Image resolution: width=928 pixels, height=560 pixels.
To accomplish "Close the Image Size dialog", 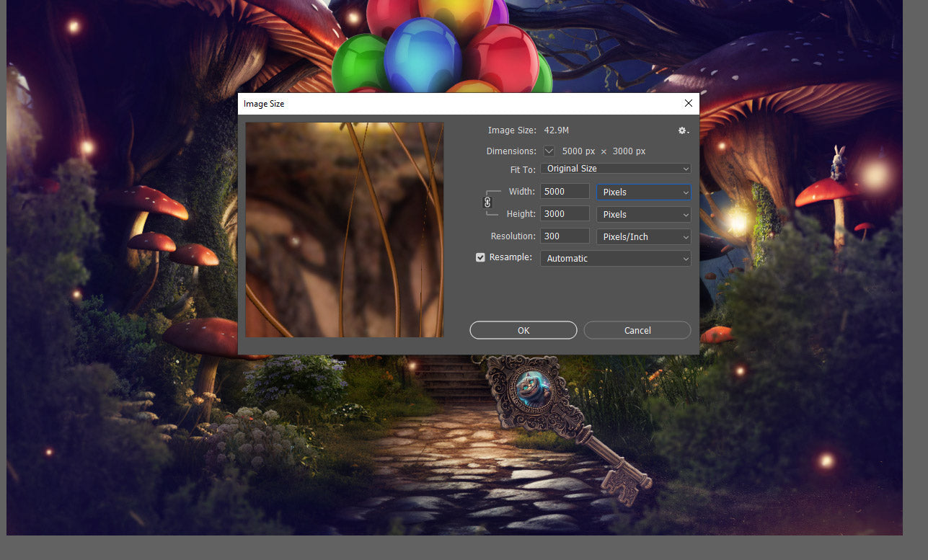I will [689, 104].
